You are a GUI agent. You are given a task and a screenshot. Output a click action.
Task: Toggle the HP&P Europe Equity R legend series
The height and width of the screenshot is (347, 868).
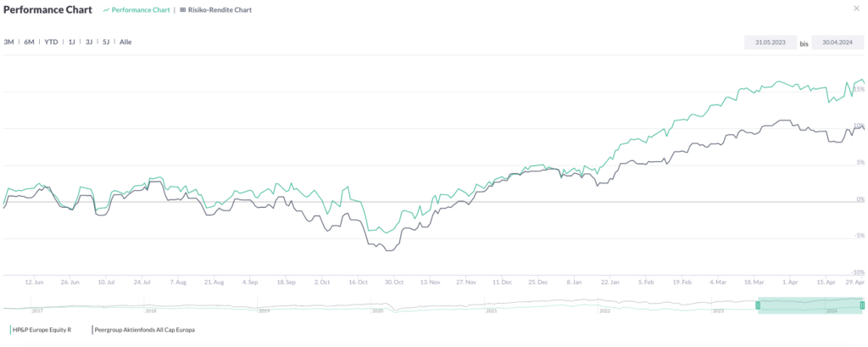coord(41,330)
